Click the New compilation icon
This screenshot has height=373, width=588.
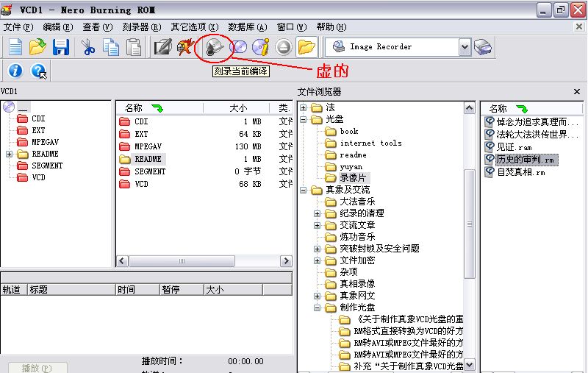(x=15, y=47)
